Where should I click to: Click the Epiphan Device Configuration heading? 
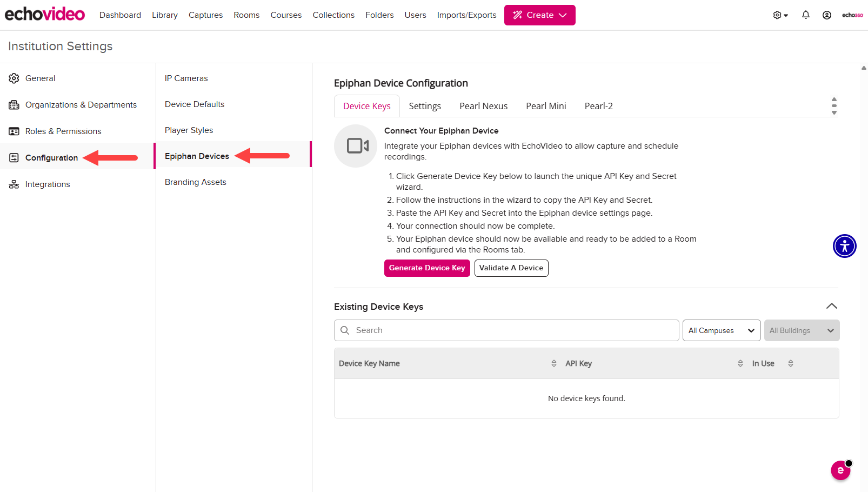click(x=401, y=83)
